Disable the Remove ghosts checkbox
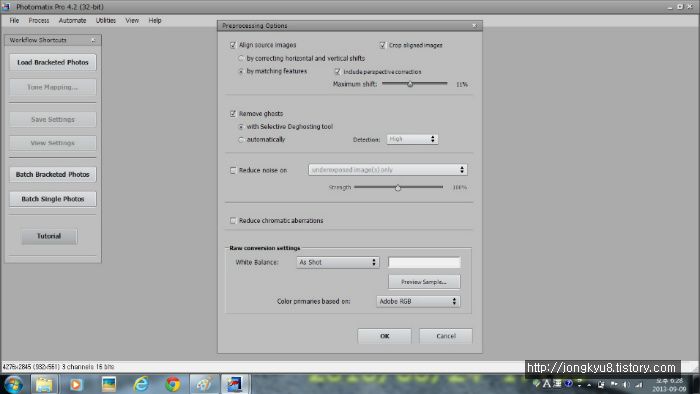Image resolution: width=700 pixels, height=394 pixels. click(x=233, y=114)
